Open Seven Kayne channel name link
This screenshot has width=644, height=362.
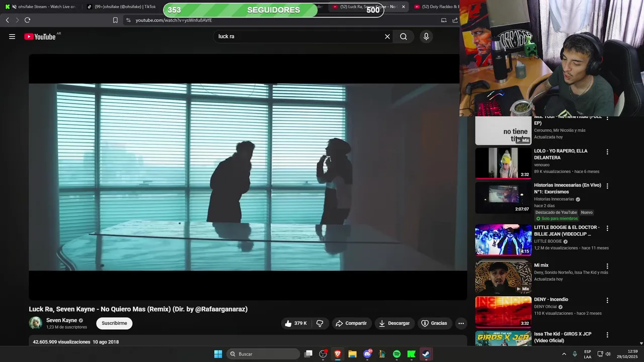click(x=61, y=320)
